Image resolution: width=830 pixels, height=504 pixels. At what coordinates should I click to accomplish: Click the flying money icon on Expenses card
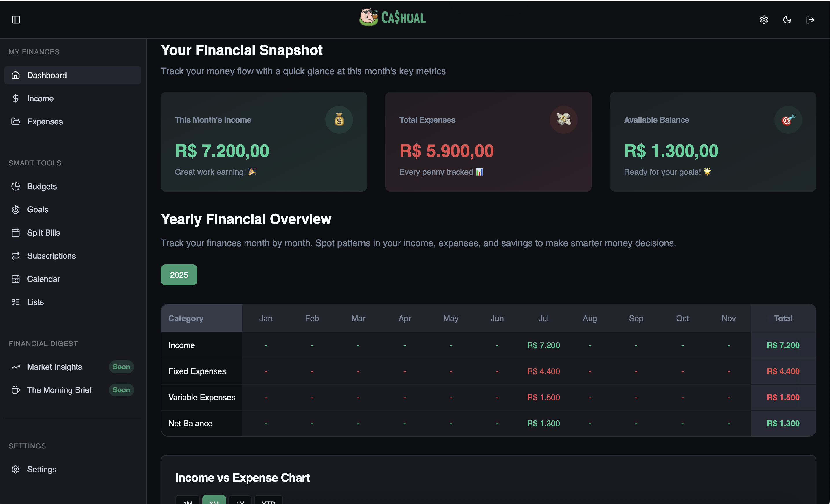click(x=563, y=120)
